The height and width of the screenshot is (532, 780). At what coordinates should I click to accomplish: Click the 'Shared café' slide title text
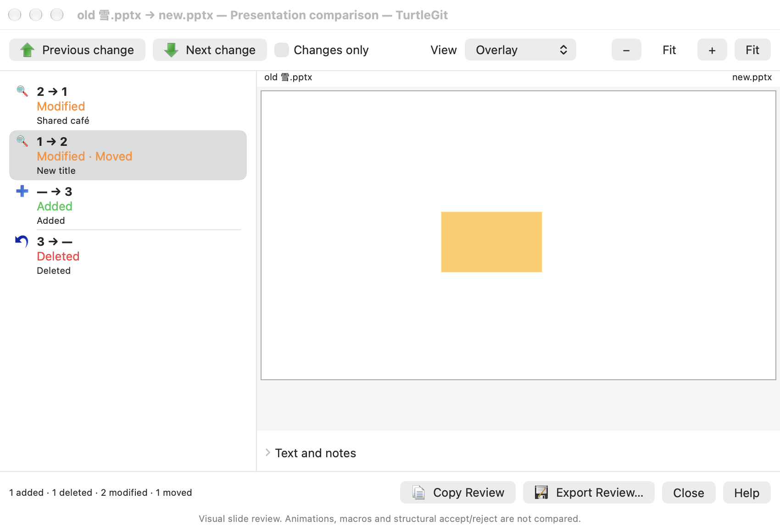pyautogui.click(x=63, y=121)
